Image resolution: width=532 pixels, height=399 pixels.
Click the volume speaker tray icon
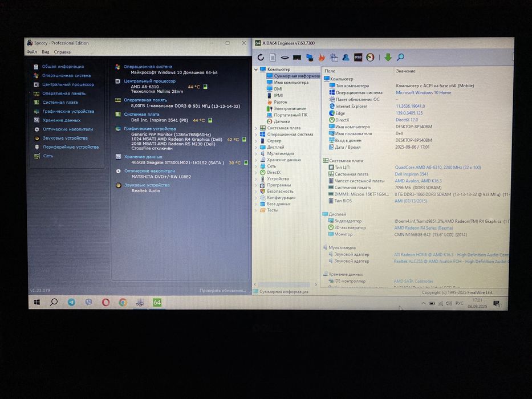pyautogui.click(x=449, y=303)
